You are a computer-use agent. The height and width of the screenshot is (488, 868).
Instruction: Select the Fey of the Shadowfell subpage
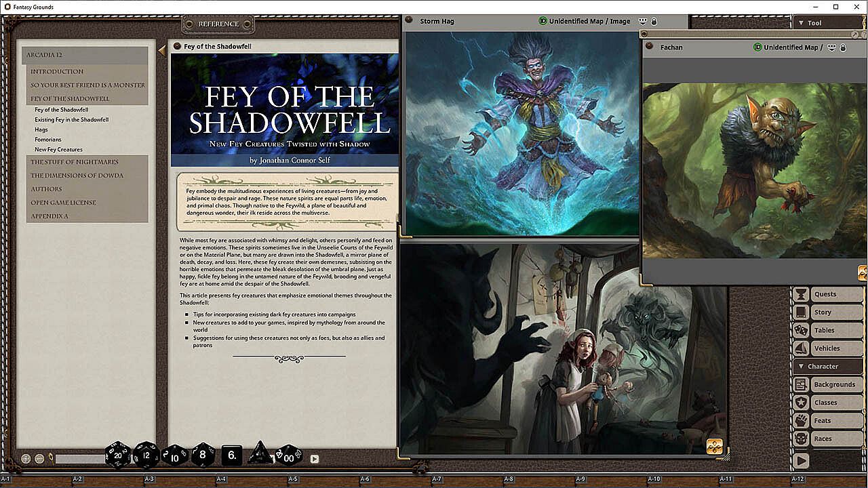(62, 110)
